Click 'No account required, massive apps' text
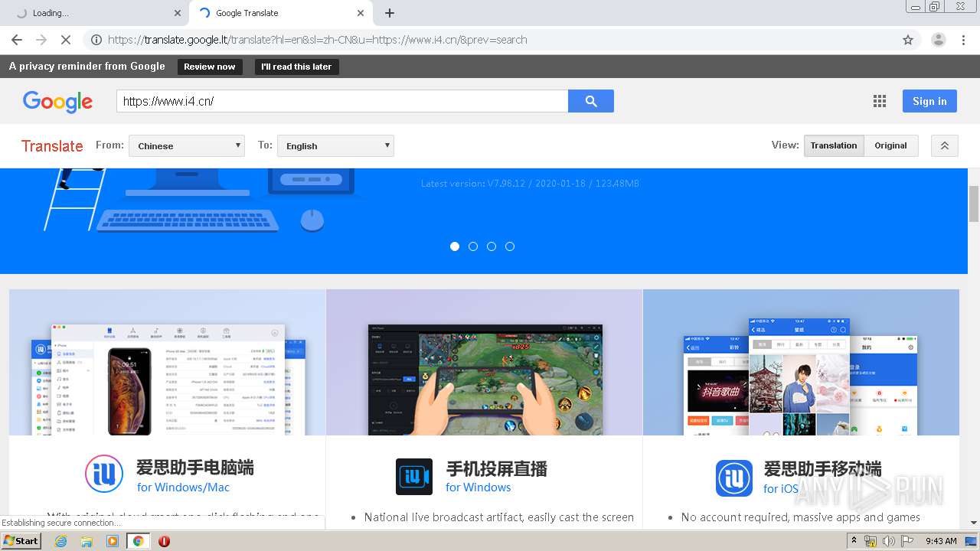The image size is (980, 551). [801, 517]
